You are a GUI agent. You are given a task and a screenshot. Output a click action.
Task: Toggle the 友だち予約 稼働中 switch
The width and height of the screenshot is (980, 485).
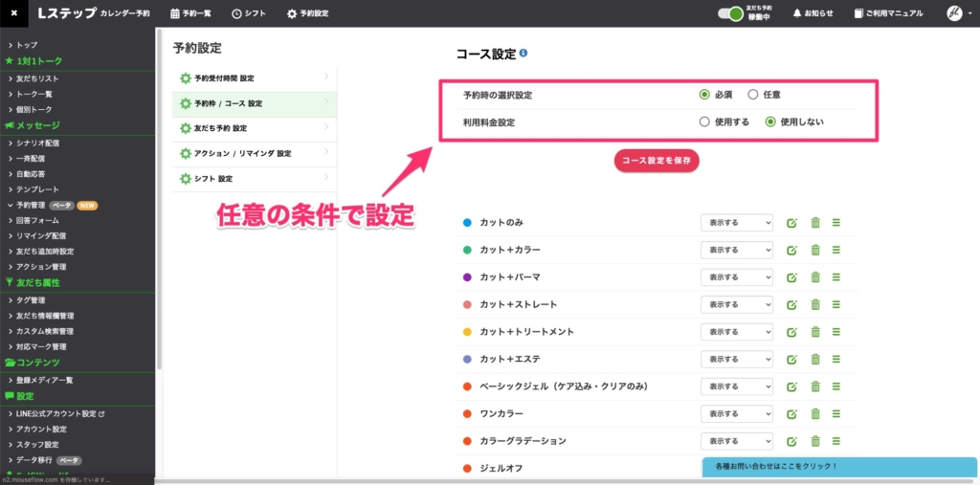coord(730,13)
